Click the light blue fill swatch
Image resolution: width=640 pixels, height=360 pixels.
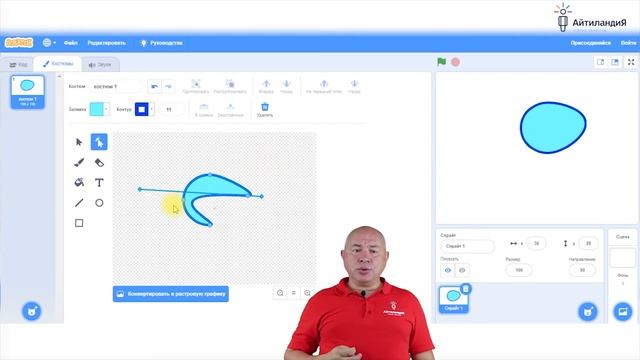point(96,109)
